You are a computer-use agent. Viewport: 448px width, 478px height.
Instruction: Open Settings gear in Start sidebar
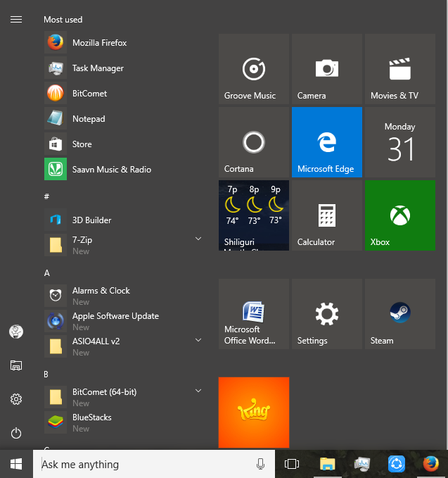[16, 399]
